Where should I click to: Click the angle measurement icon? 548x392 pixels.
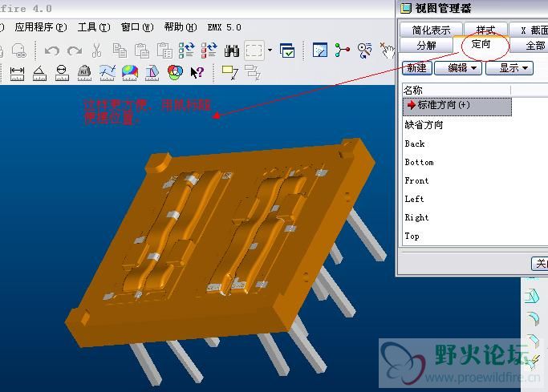pos(39,73)
